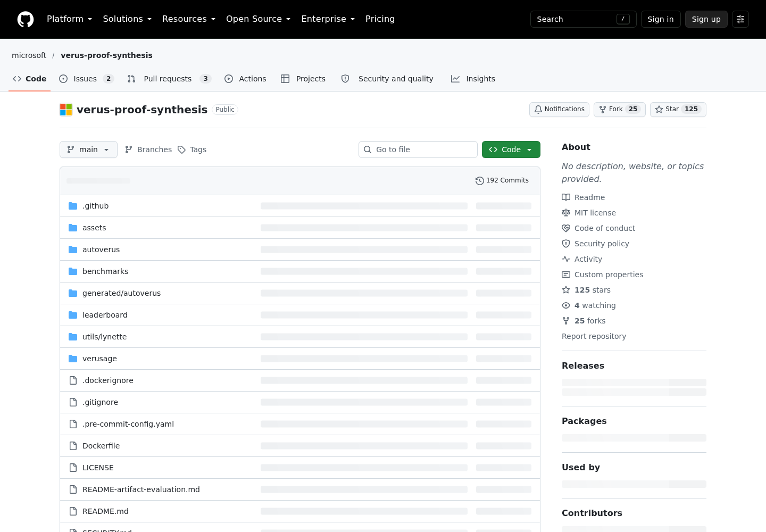Open the main branch selector
Screen dimensions: 766x532
pyautogui.click(x=88, y=149)
